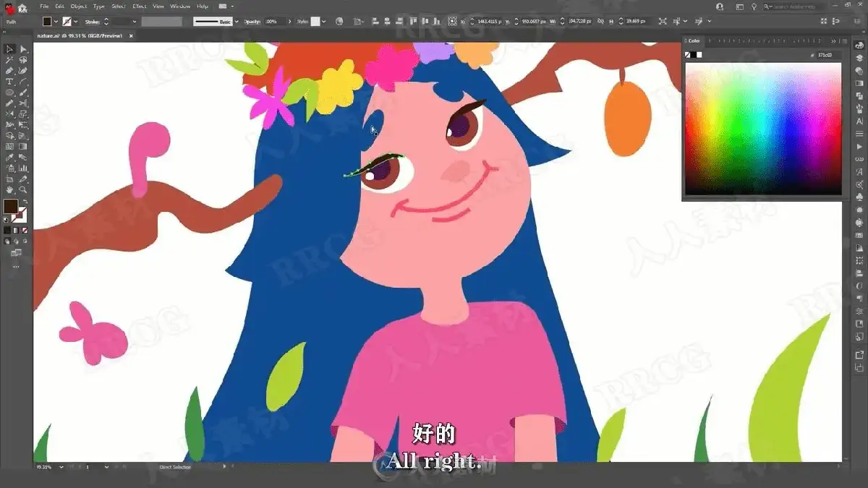Select the Paintbrush tool

coord(23,93)
